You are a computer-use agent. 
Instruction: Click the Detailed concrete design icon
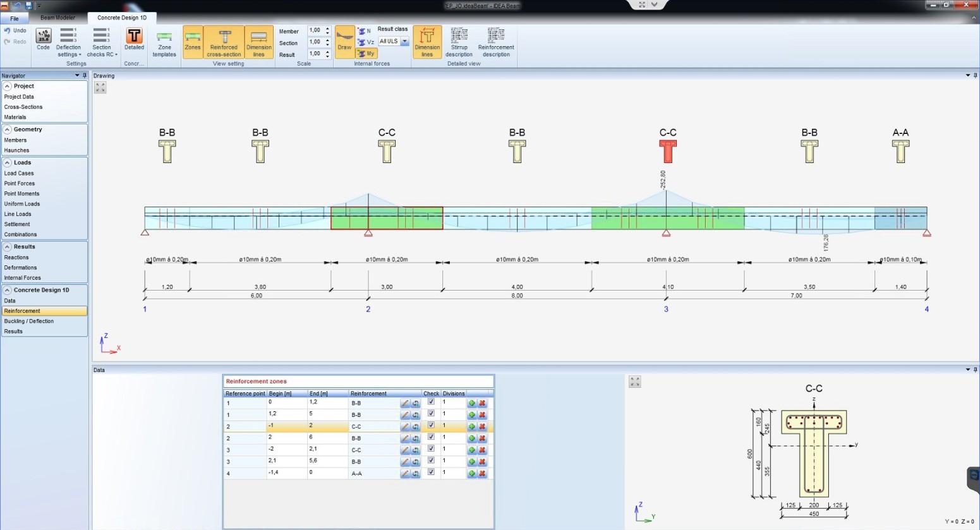(x=134, y=38)
